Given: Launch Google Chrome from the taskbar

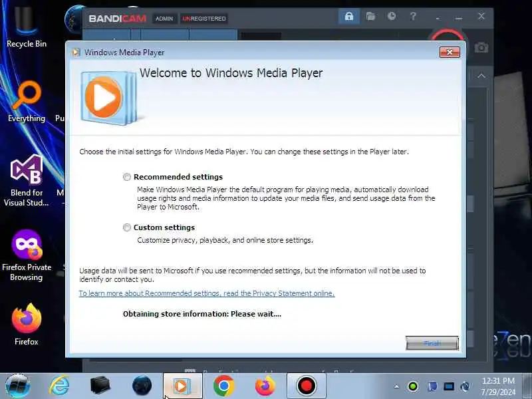Looking at the screenshot, I should point(223,386).
